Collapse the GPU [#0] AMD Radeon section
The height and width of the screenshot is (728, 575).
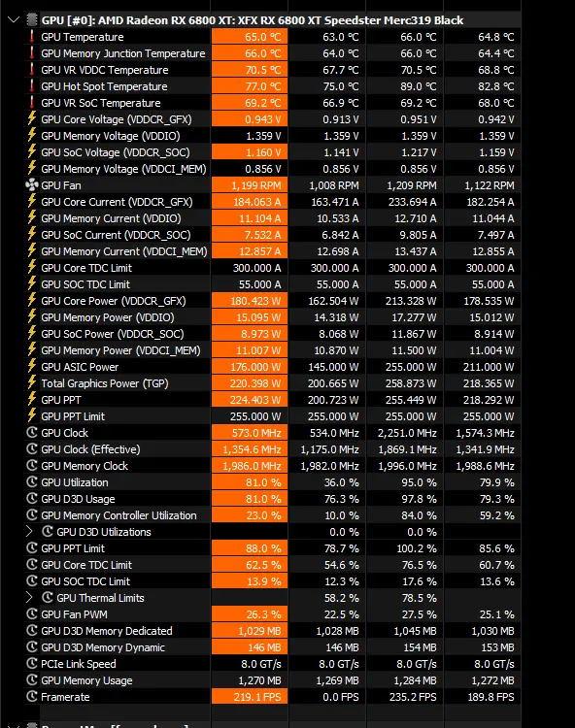pos(14,20)
